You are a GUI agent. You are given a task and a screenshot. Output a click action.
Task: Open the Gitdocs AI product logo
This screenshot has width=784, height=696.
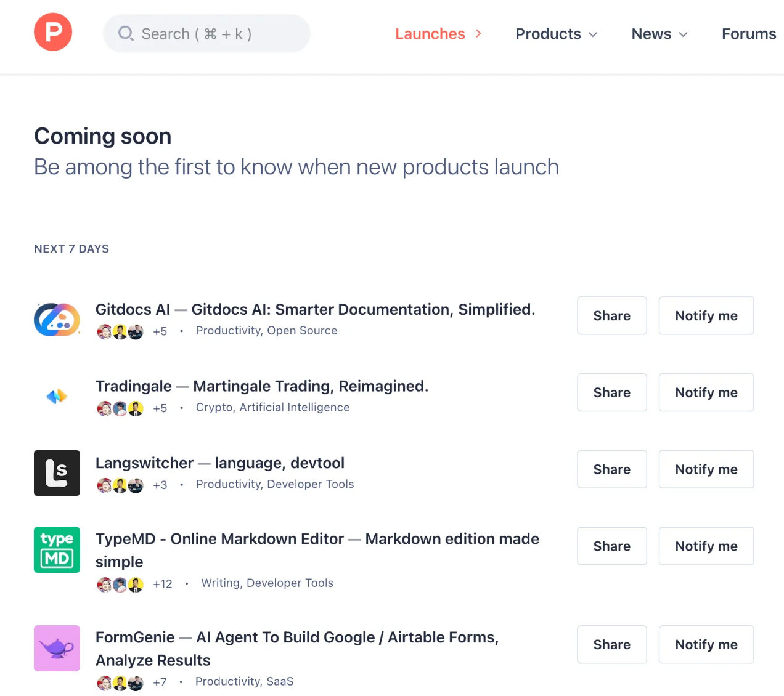tap(57, 319)
